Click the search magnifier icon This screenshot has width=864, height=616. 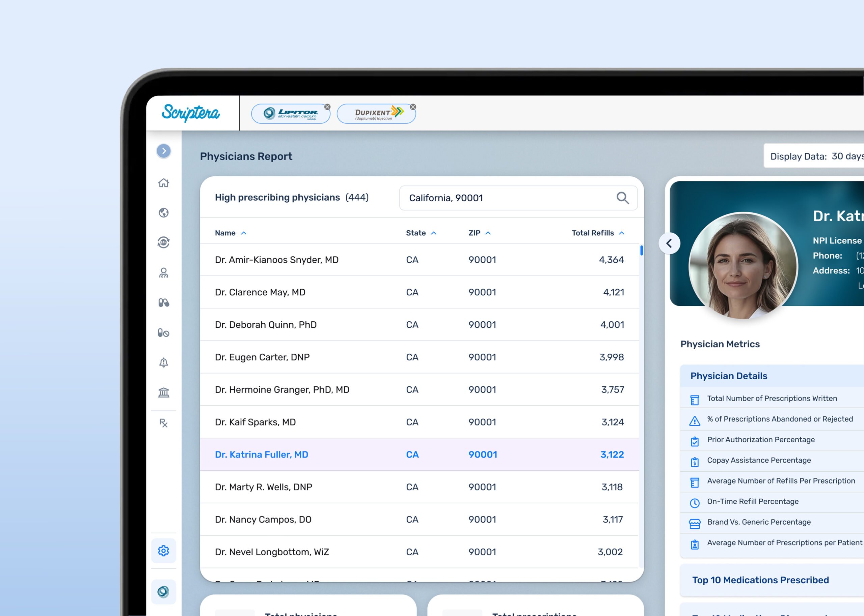[623, 198]
